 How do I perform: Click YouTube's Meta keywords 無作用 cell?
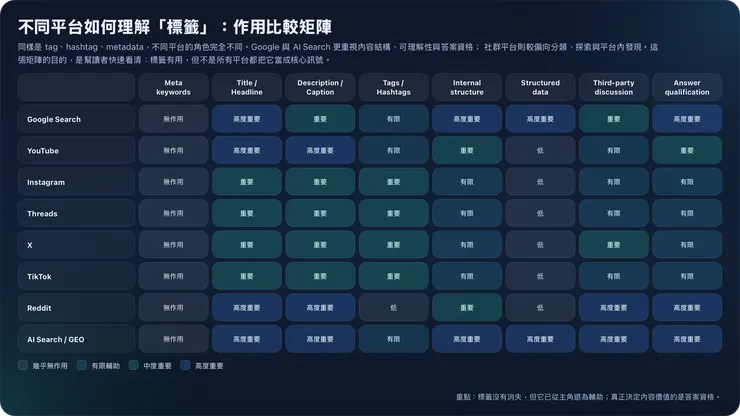point(173,151)
